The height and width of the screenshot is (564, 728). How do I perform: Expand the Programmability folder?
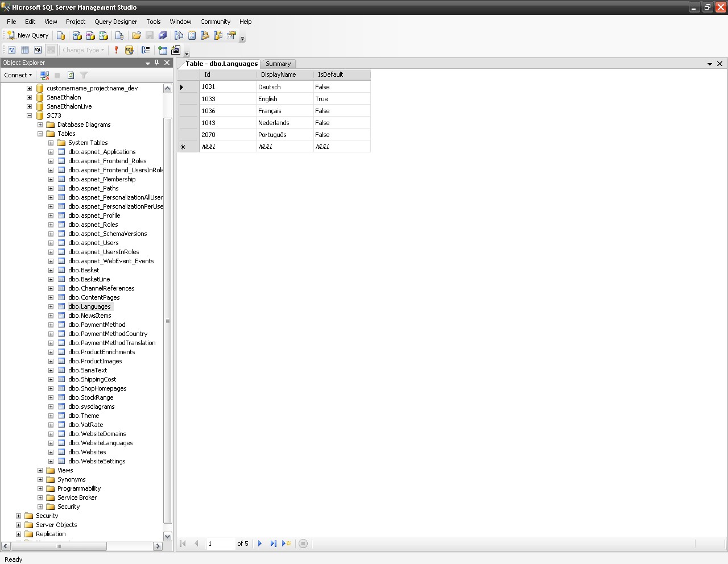coord(40,488)
